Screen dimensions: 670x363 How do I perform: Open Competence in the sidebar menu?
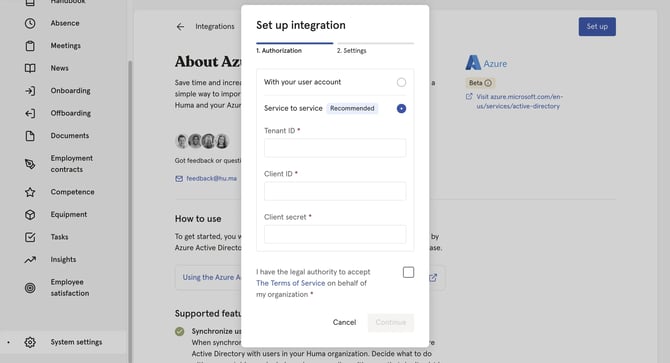coord(73,192)
